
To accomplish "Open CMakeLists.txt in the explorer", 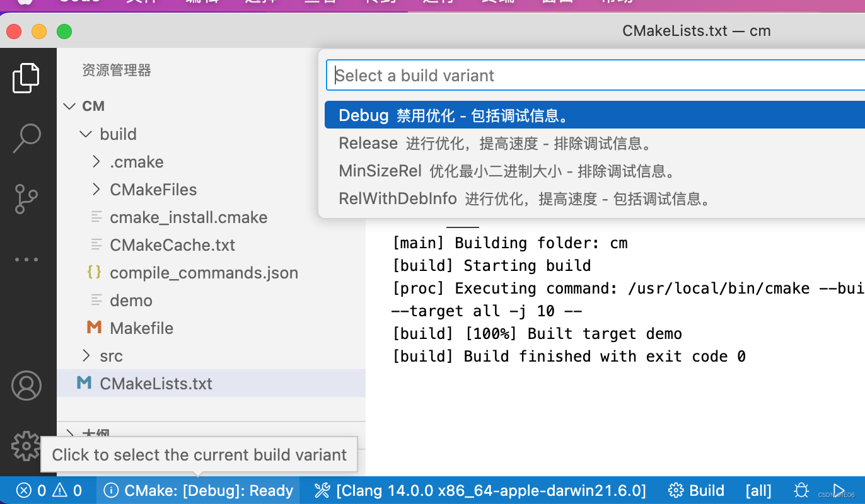I will pos(156,383).
